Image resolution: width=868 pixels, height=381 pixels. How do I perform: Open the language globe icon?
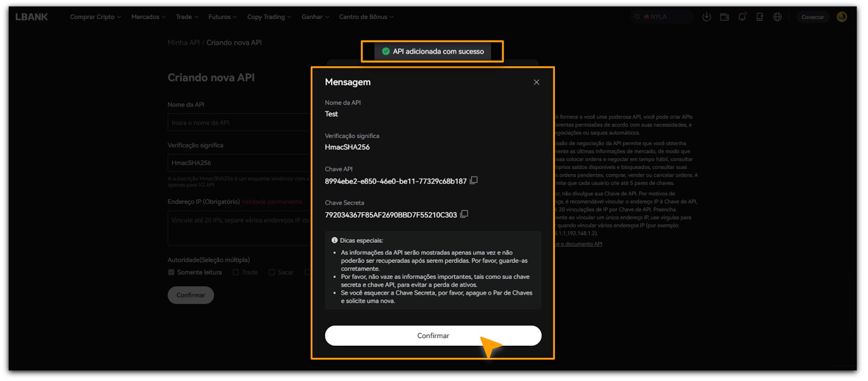click(777, 17)
